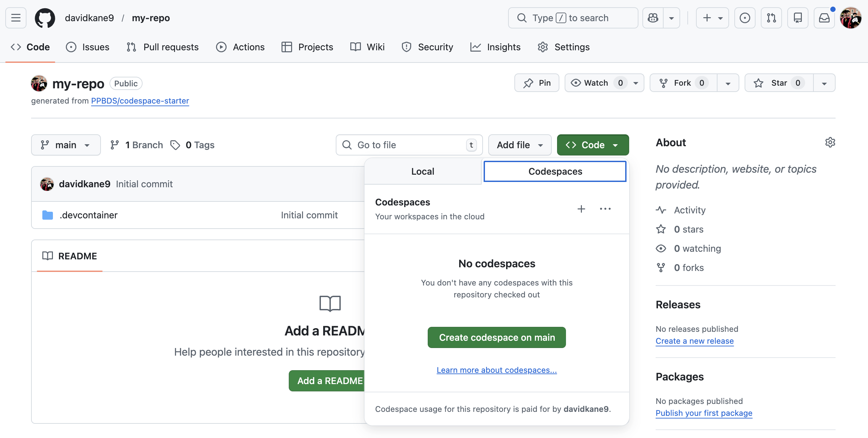Viewport: 868px width, 438px height.
Task: Expand the main branch dropdown
Action: [66, 145]
